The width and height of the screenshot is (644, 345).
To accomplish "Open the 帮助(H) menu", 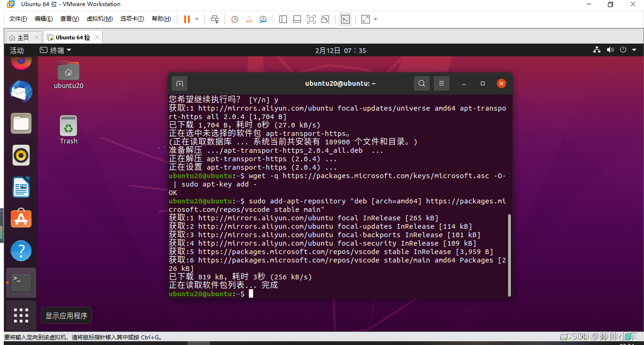I will click(161, 19).
